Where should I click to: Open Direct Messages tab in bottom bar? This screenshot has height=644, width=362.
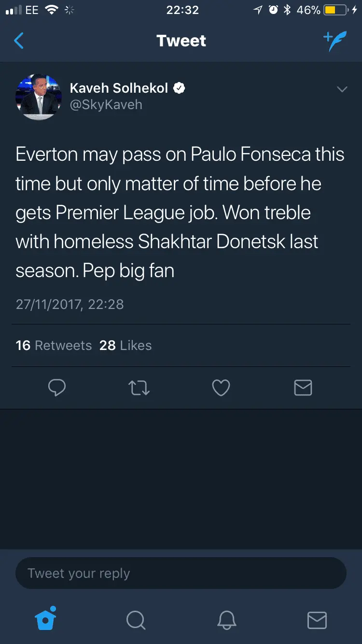pyautogui.click(x=317, y=620)
